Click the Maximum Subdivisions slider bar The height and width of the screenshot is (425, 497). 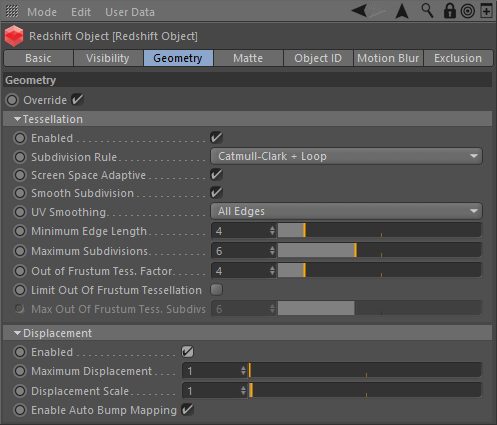(x=380, y=251)
